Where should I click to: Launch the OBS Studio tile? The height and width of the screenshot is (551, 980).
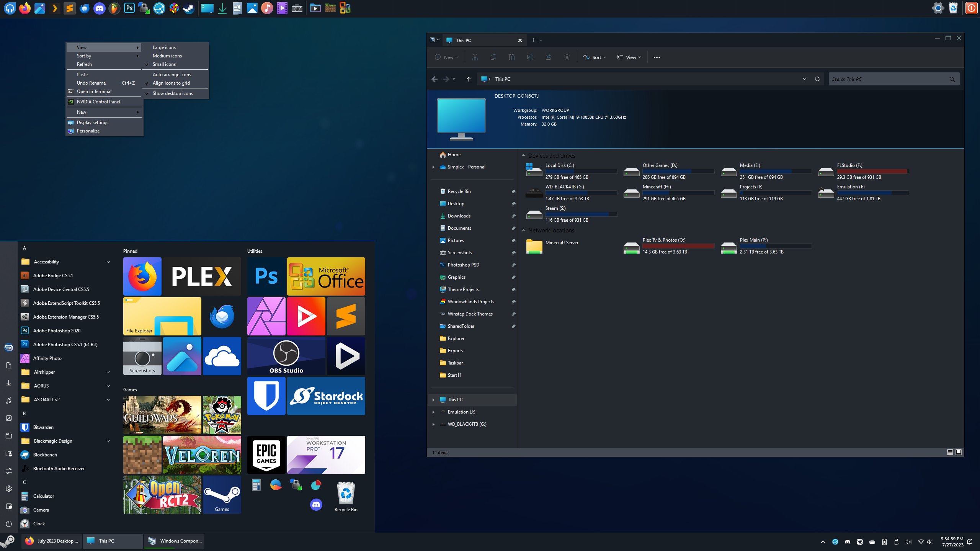click(286, 356)
